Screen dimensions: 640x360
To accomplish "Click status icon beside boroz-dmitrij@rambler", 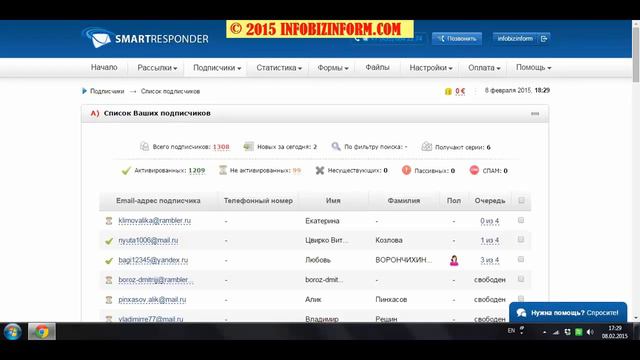I will tap(109, 280).
